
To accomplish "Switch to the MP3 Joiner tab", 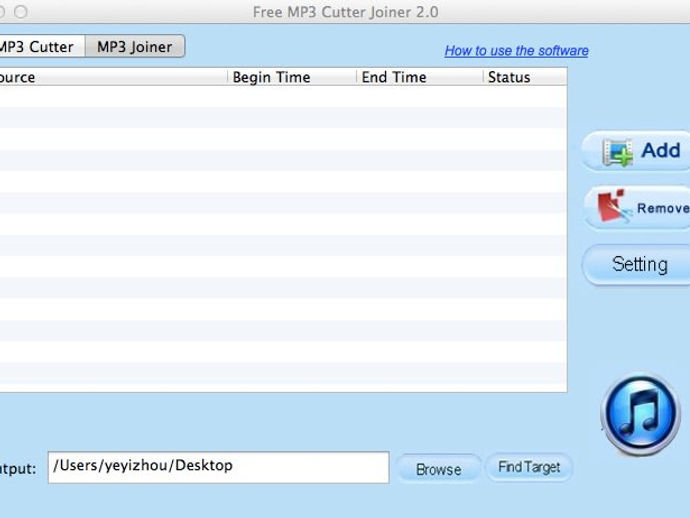I will (x=135, y=47).
